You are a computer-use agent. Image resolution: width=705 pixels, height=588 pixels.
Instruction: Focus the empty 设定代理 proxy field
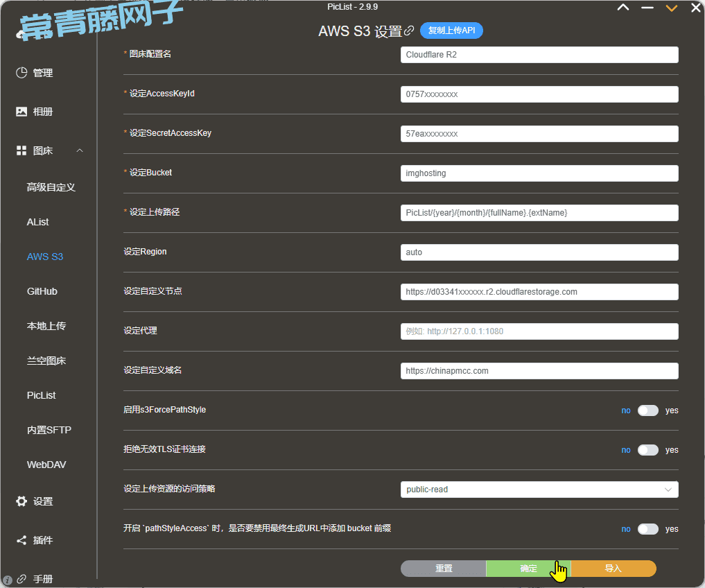pyautogui.click(x=539, y=331)
